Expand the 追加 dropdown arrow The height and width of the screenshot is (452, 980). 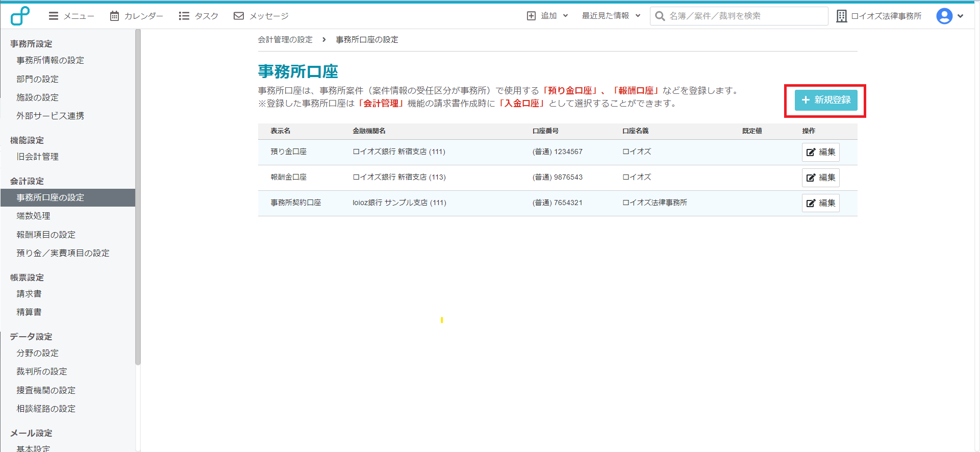[565, 16]
